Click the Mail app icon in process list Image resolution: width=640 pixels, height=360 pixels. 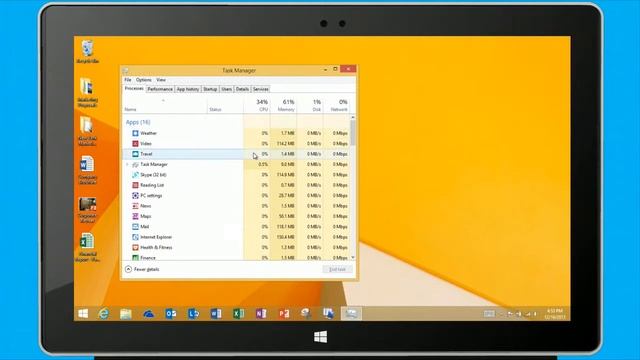point(135,227)
